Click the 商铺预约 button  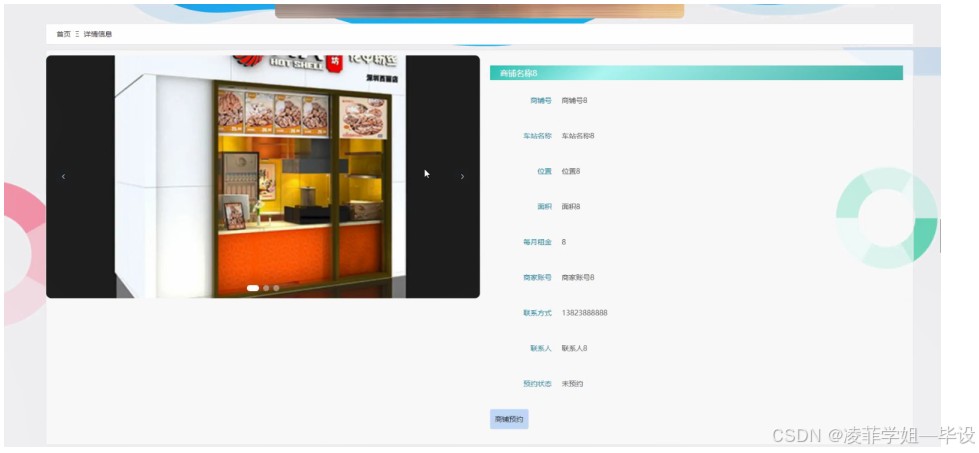point(509,419)
